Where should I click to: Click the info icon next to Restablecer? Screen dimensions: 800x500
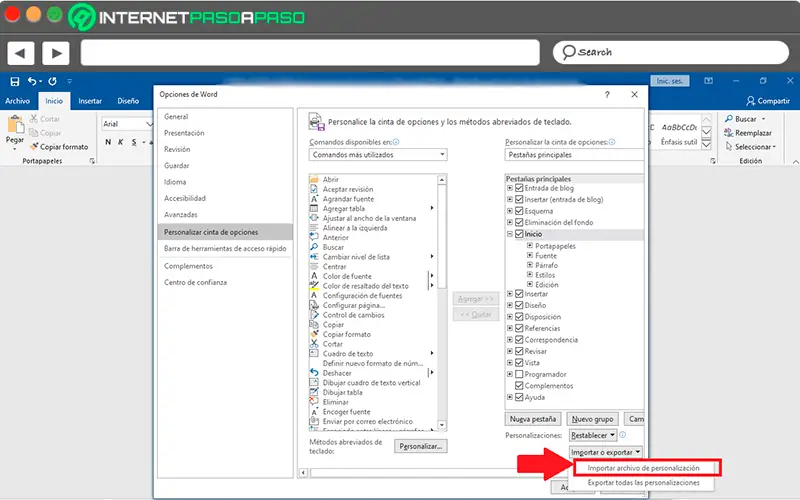(x=622, y=435)
